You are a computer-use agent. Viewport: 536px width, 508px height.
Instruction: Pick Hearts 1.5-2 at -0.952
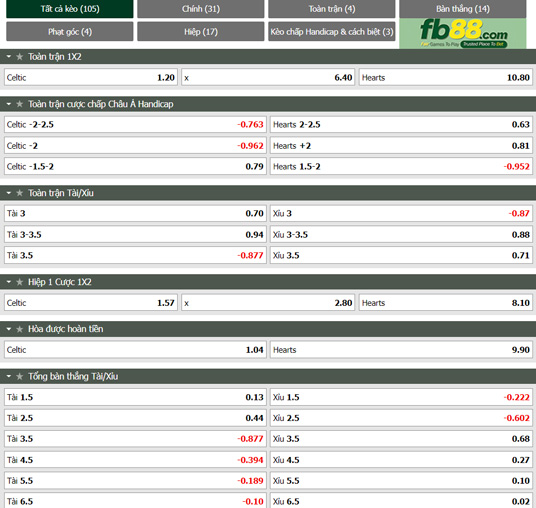[x=401, y=166]
